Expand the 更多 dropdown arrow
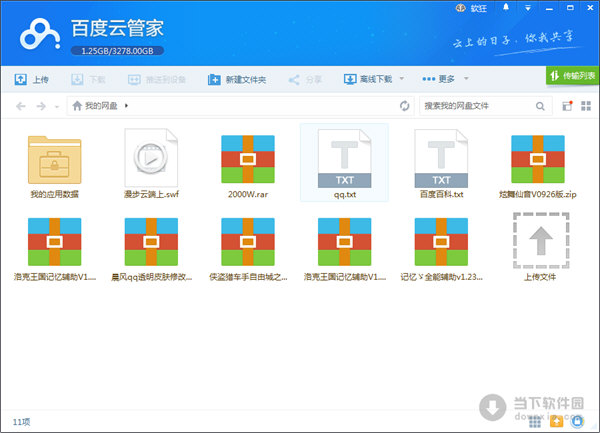600x433 pixels. click(x=466, y=79)
